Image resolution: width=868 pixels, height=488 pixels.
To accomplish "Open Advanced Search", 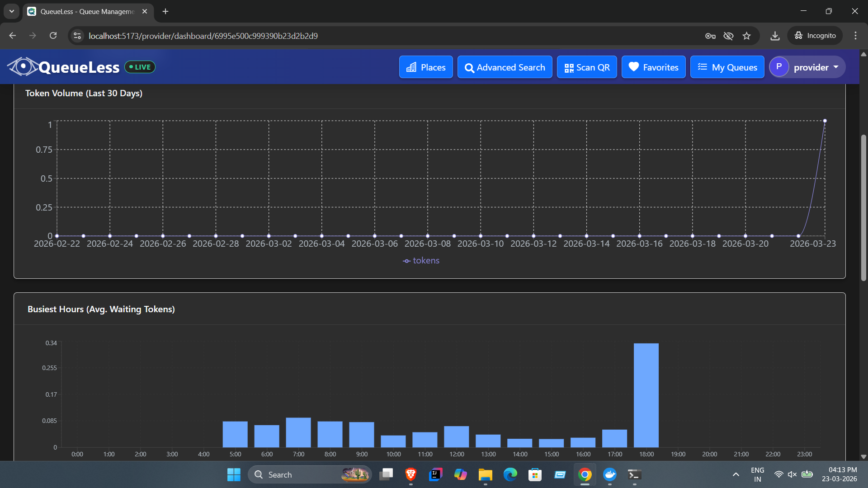I will coord(505,67).
